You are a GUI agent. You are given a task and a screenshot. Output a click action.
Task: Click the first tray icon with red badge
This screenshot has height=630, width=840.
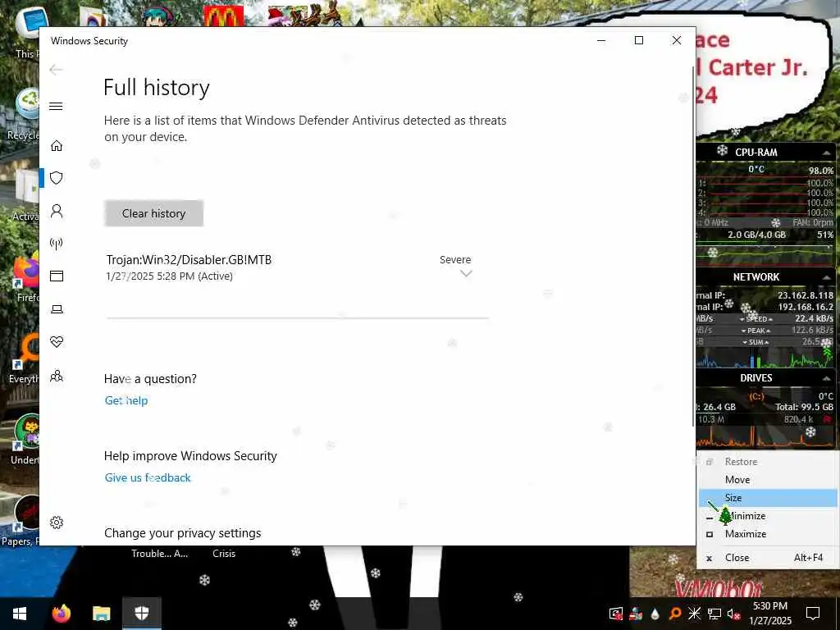(616, 614)
